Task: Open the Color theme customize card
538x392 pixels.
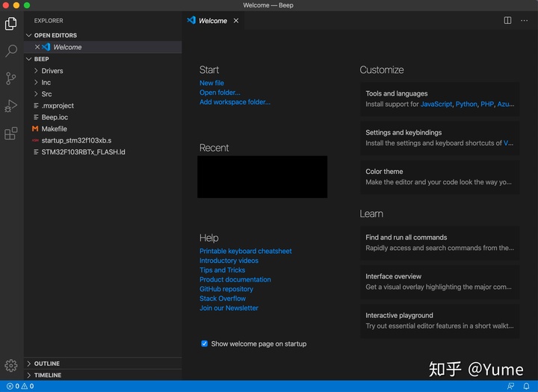Action: (439, 177)
